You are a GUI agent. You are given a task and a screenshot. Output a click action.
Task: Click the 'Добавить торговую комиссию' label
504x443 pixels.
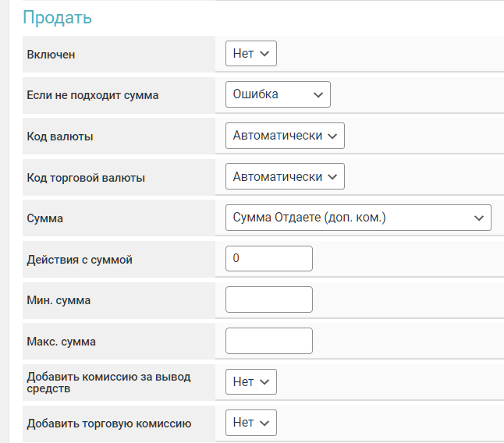pos(108,424)
